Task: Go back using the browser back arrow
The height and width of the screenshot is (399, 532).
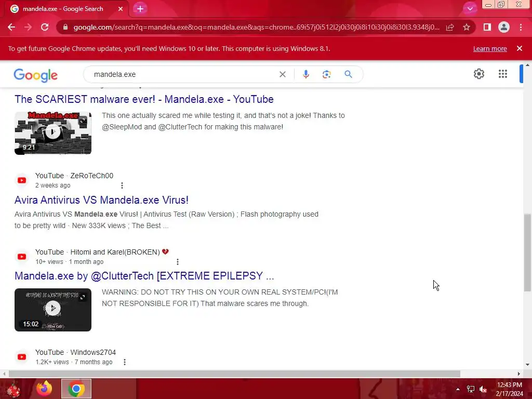Action: tap(11, 27)
